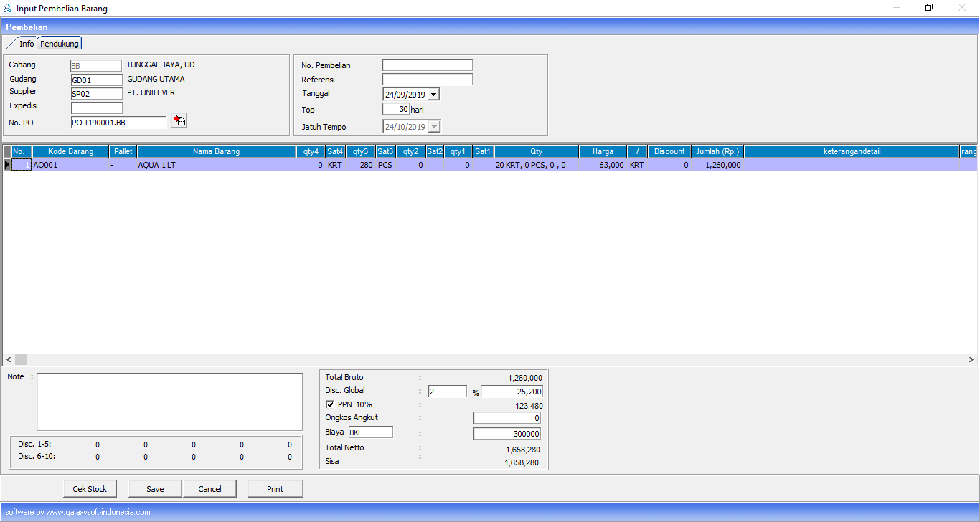Expand the Jatuh Tempo date dropdown
Screen dimensions: 980x522
pos(434,127)
